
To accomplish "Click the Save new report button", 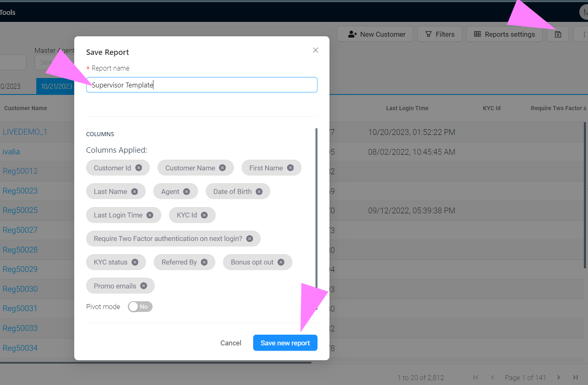I will click(285, 342).
